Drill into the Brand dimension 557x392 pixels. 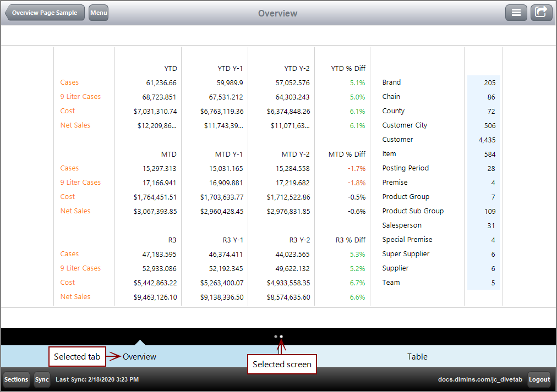391,82
